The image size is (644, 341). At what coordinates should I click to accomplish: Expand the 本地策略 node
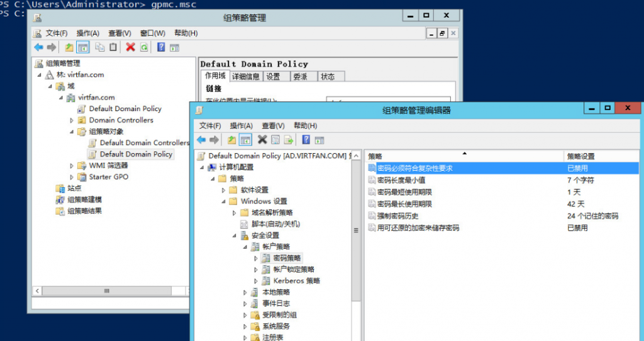245,293
